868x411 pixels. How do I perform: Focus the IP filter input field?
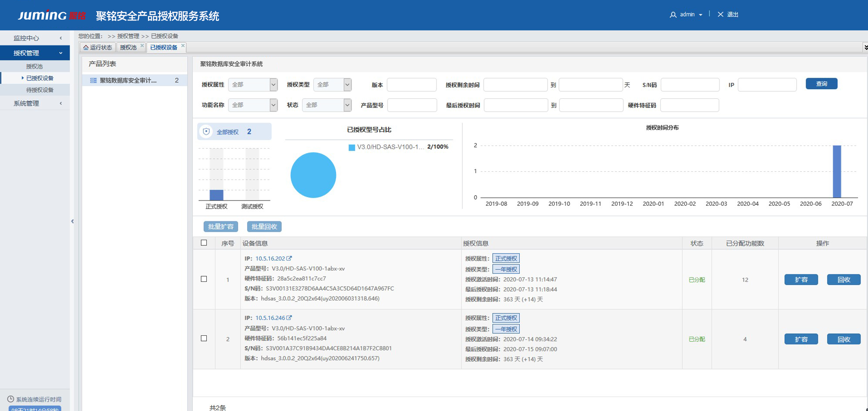coord(767,84)
